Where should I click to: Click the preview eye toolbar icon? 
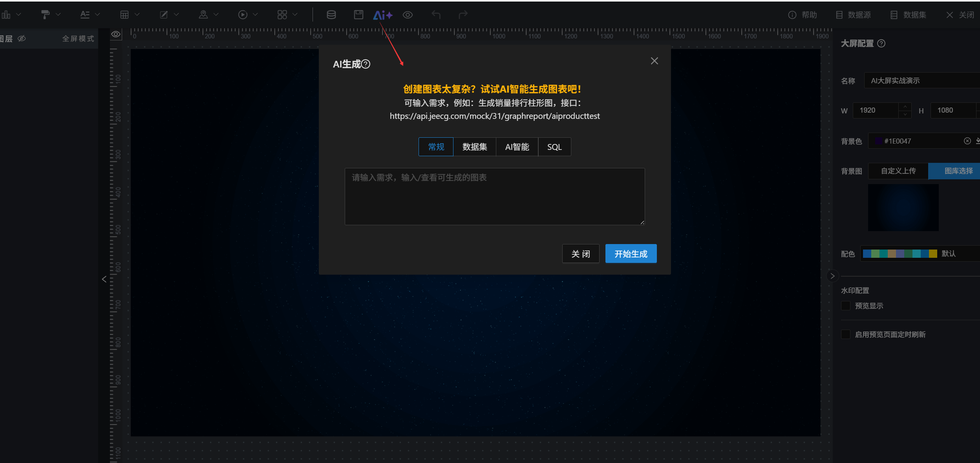tap(408, 15)
